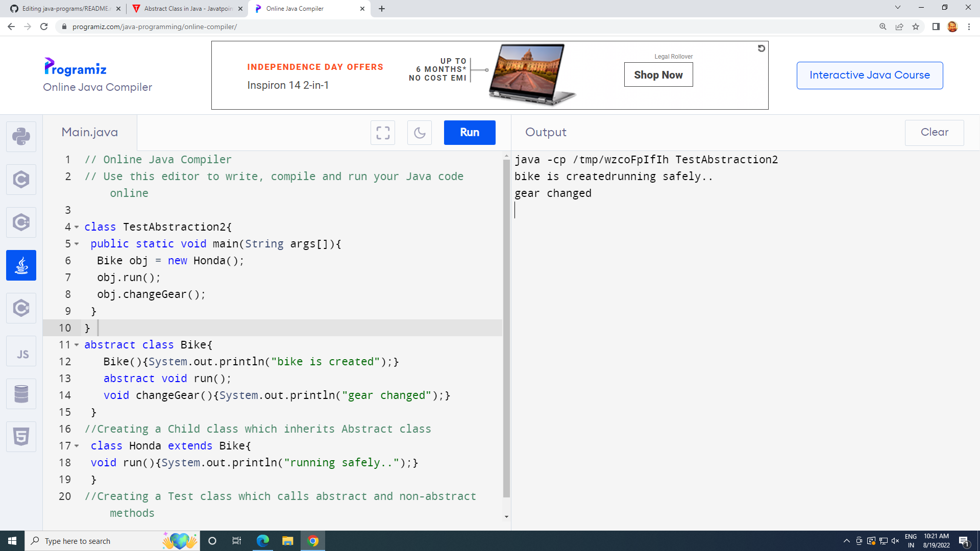This screenshot has width=980, height=551.
Task: Collapse the Honda class code block
Action: [x=77, y=446]
